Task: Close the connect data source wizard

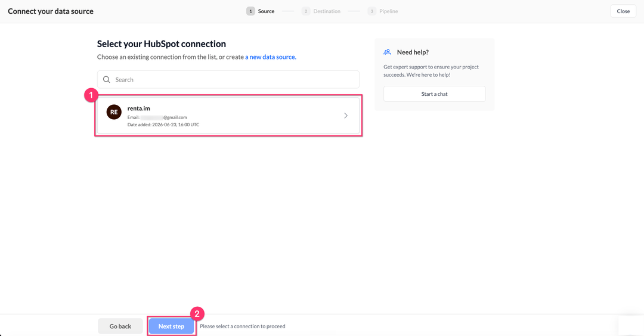Action: click(x=623, y=11)
